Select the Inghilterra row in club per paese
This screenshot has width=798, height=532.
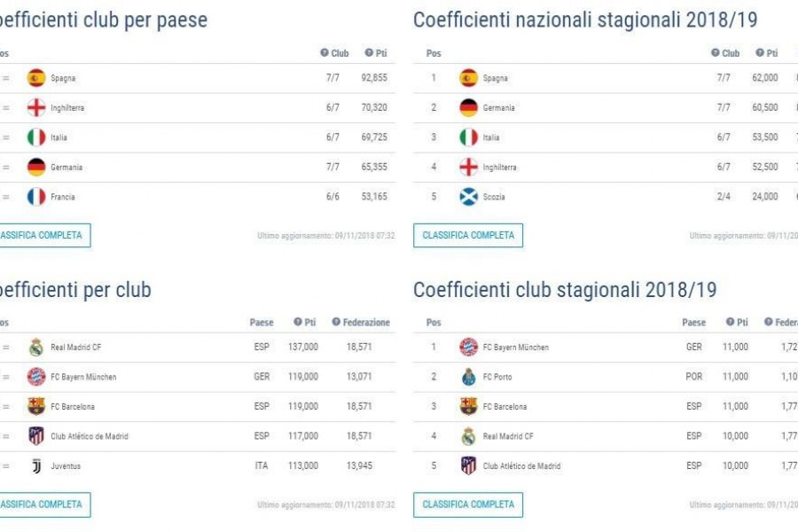198,107
